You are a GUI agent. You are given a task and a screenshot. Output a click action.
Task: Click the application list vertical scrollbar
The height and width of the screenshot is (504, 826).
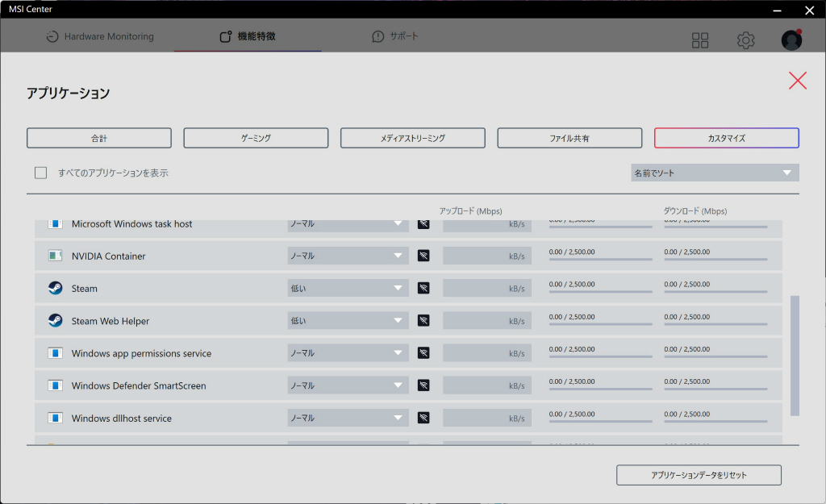(x=795, y=356)
